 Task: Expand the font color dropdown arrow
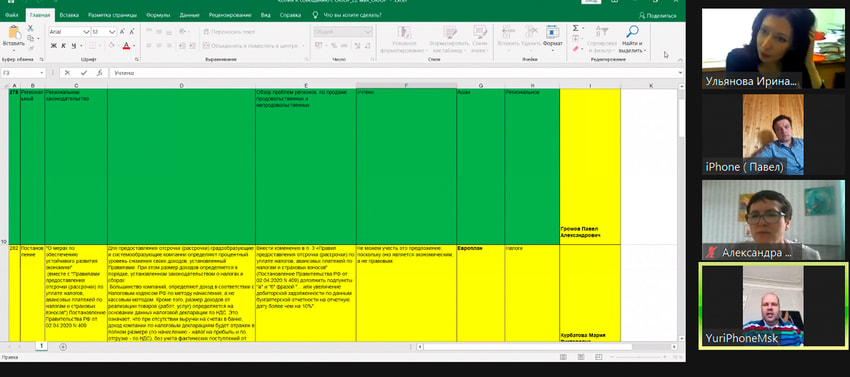(x=134, y=46)
